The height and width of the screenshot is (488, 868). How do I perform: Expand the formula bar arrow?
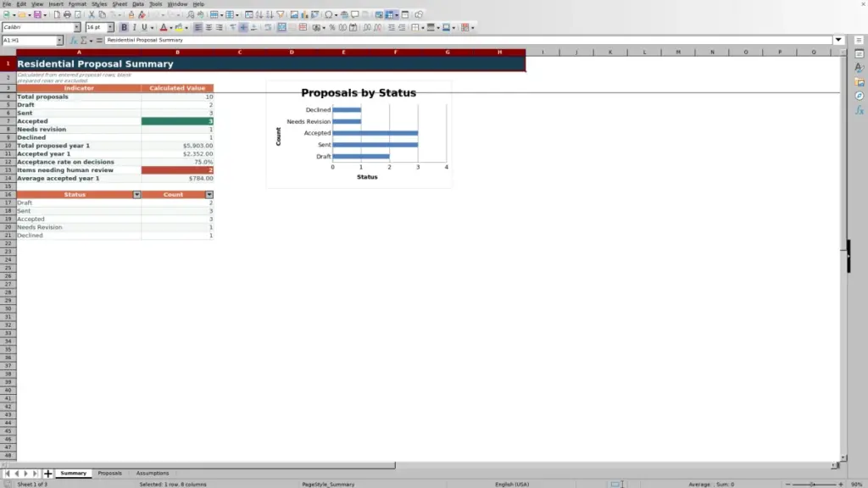(838, 40)
